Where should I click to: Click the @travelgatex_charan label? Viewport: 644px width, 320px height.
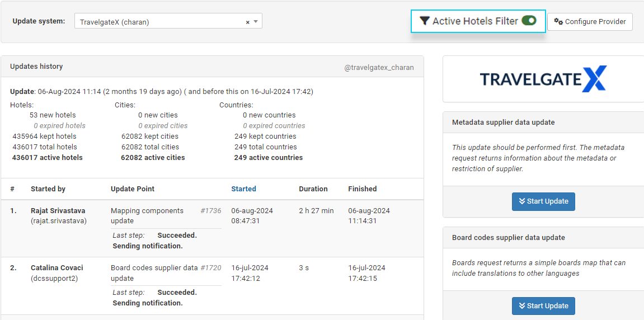click(x=379, y=67)
